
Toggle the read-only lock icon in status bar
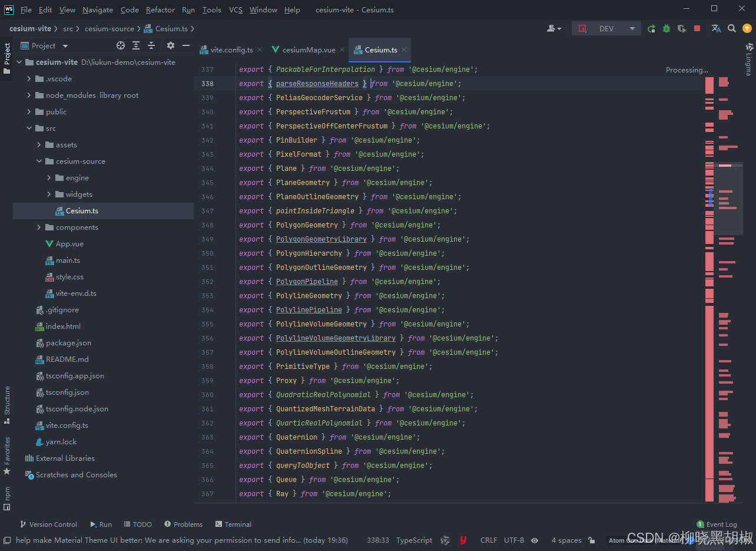[x=592, y=540]
